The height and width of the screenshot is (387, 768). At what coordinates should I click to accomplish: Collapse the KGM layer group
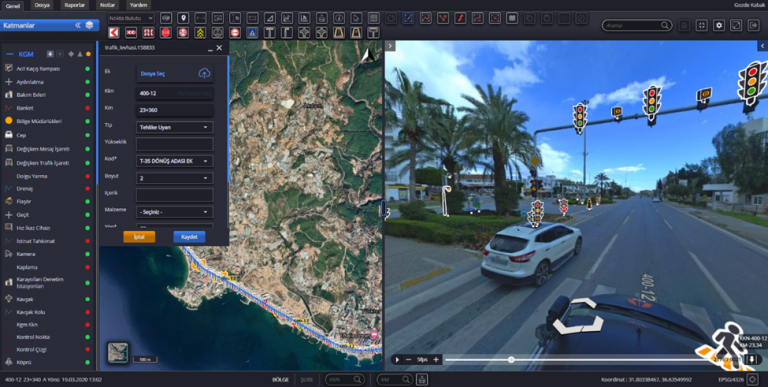point(10,54)
